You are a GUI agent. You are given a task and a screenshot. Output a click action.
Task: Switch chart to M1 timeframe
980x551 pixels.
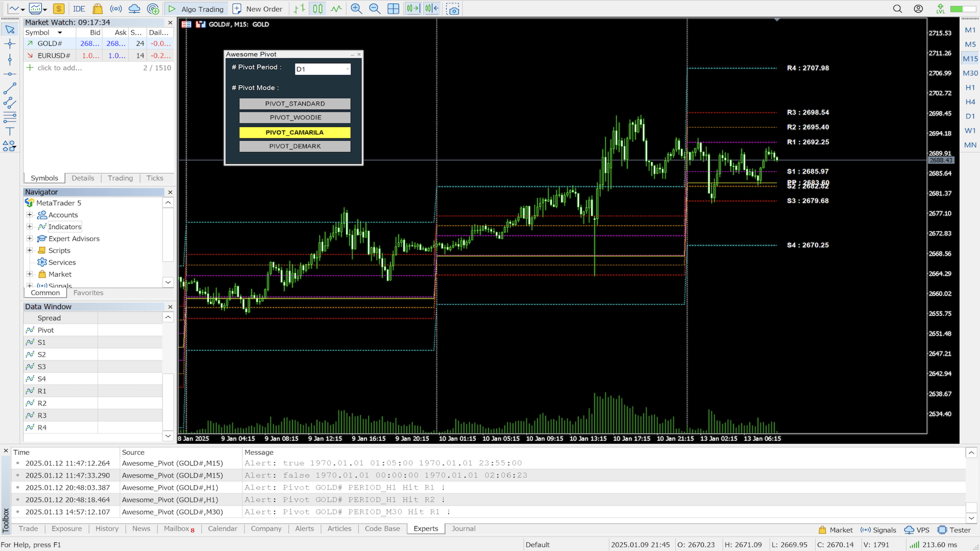(x=970, y=30)
